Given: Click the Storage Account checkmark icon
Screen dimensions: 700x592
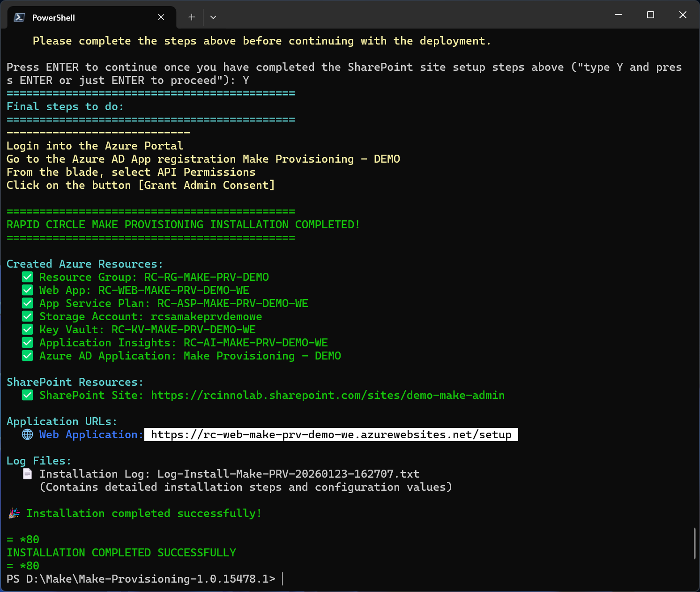Looking at the screenshot, I should point(28,316).
